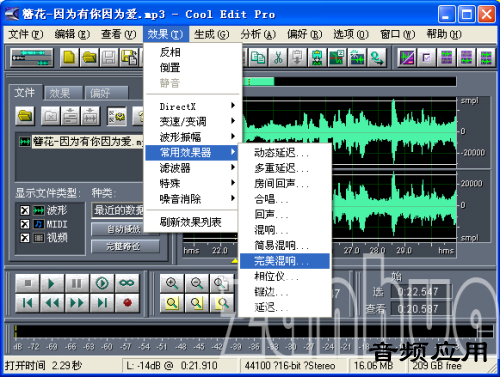The height and width of the screenshot is (377, 500).
Task: Fast forward the audio
Action: tap(77, 303)
